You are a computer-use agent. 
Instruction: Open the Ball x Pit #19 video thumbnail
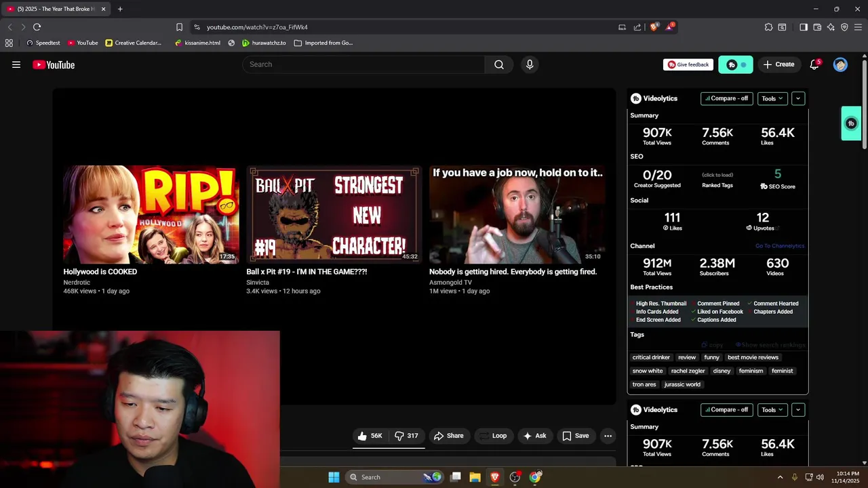[x=334, y=214]
